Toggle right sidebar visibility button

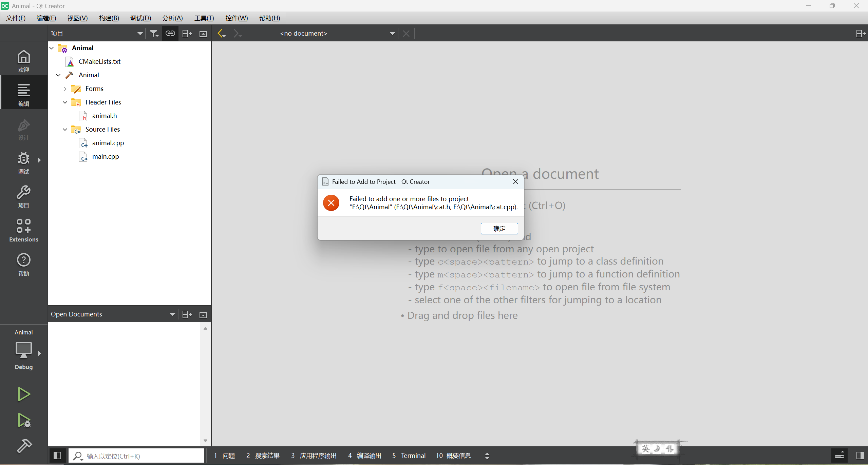coord(860,456)
